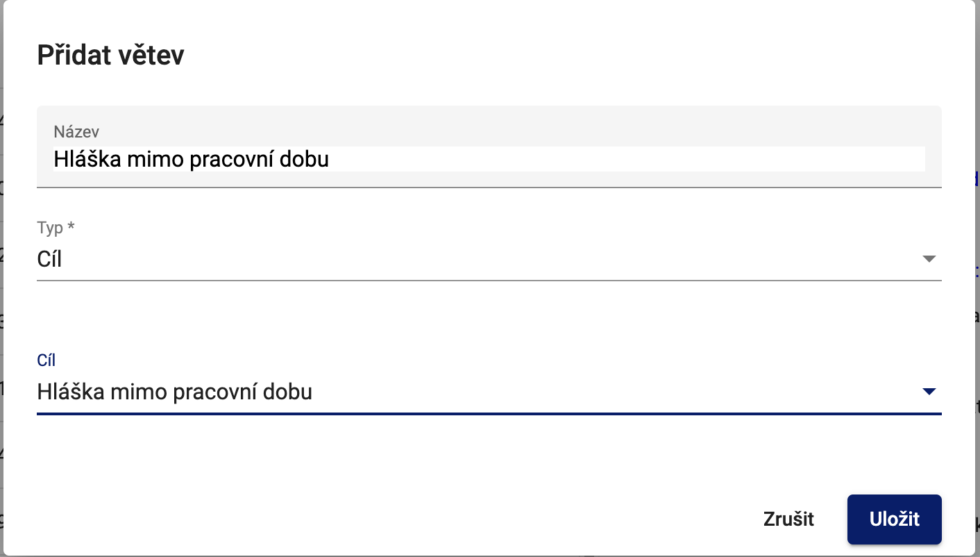The image size is (980, 557).
Task: Cancel the dialog with Zrušit
Action: [788, 519]
